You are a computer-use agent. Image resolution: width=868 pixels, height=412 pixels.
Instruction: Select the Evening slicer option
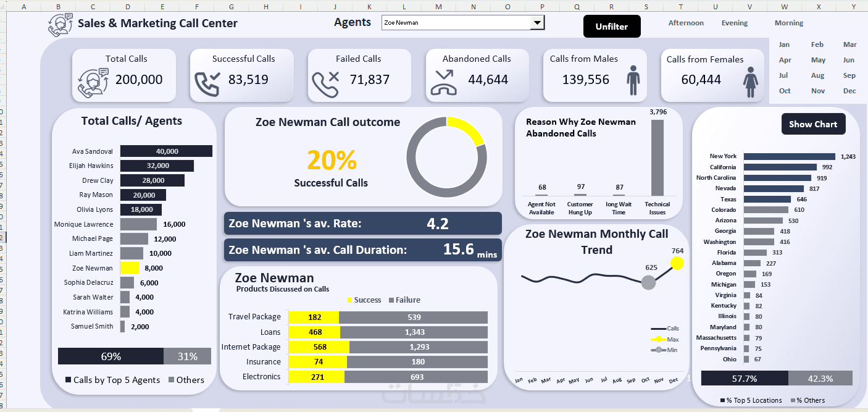point(735,23)
